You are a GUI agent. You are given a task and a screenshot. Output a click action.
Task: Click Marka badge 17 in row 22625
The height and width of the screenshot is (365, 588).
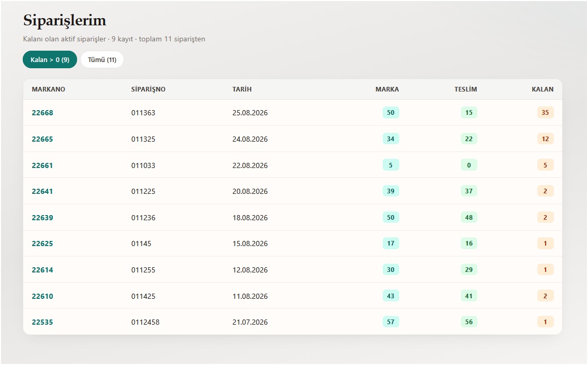(x=391, y=243)
